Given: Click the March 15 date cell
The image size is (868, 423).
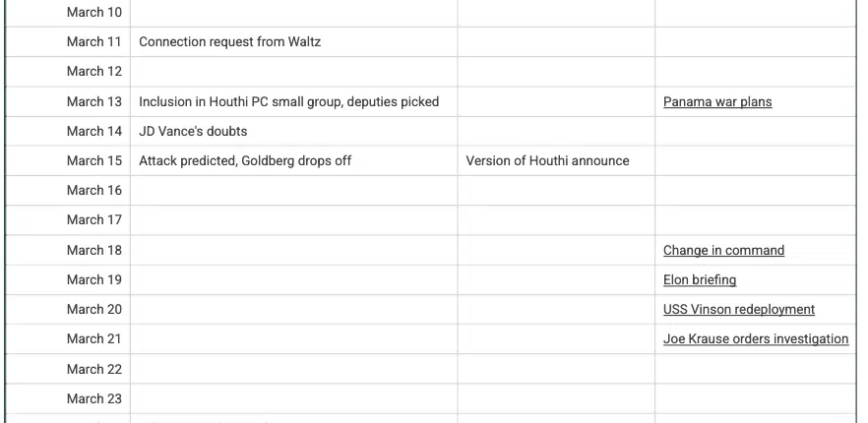Looking at the screenshot, I should pos(68,161).
